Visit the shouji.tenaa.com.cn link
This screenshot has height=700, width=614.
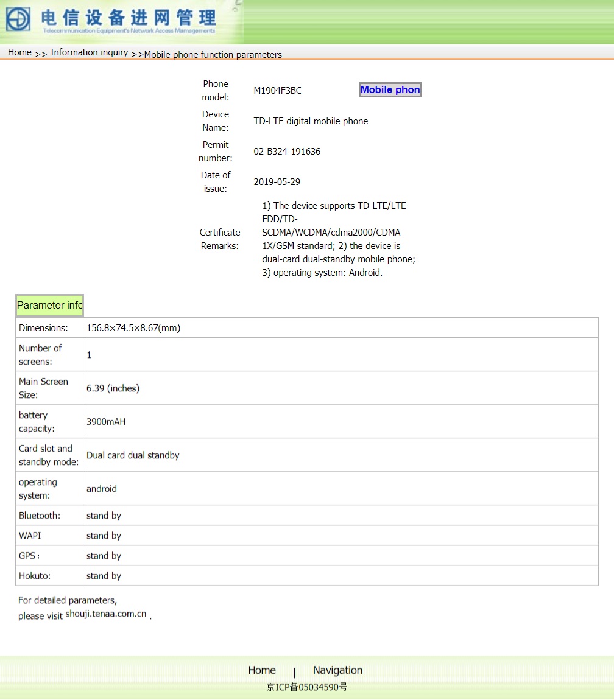[x=106, y=614]
